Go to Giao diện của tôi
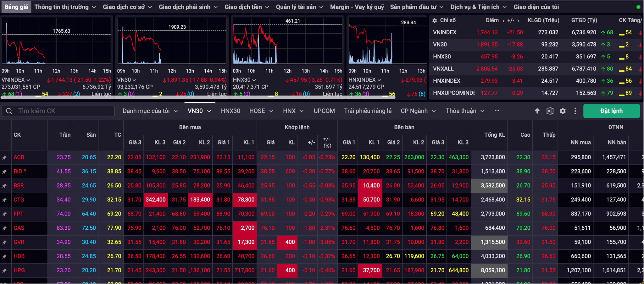644x284 pixels. (x=536, y=7)
